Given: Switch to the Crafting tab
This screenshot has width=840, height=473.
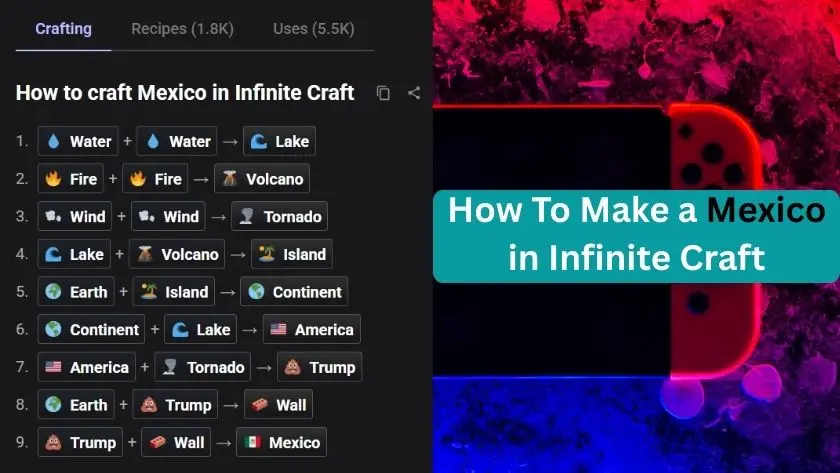Looking at the screenshot, I should point(63,29).
